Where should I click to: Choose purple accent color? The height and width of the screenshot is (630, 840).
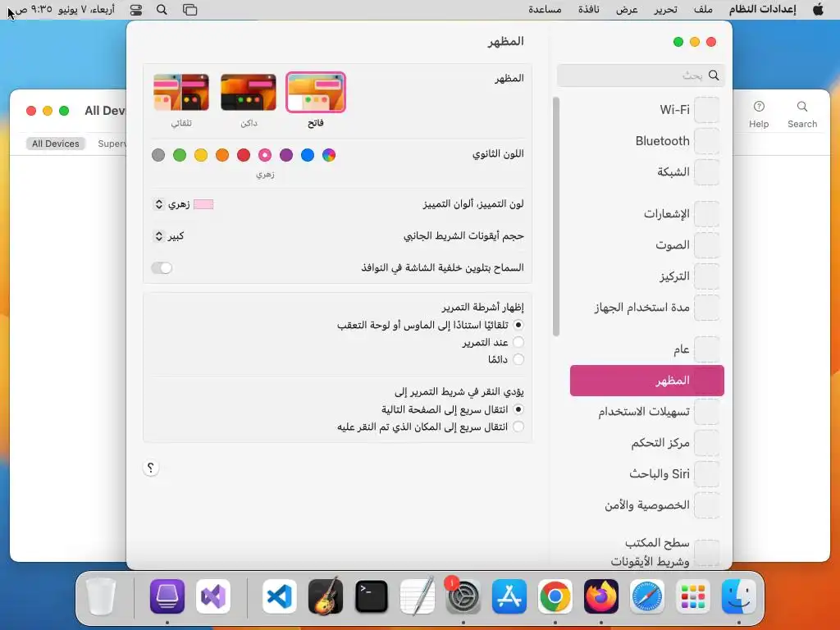pyautogui.click(x=286, y=155)
